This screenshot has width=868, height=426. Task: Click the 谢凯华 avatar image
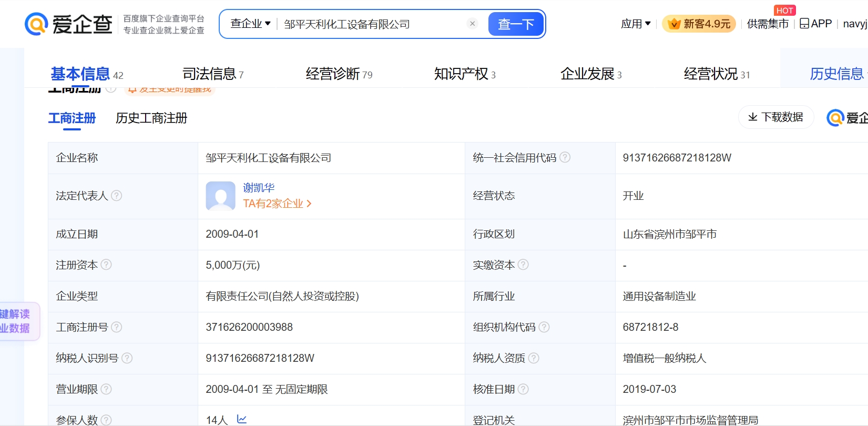[x=220, y=196]
